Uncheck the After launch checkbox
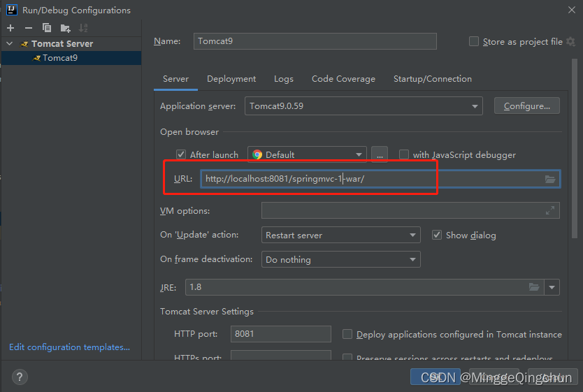The width and height of the screenshot is (583, 392). 180,154
